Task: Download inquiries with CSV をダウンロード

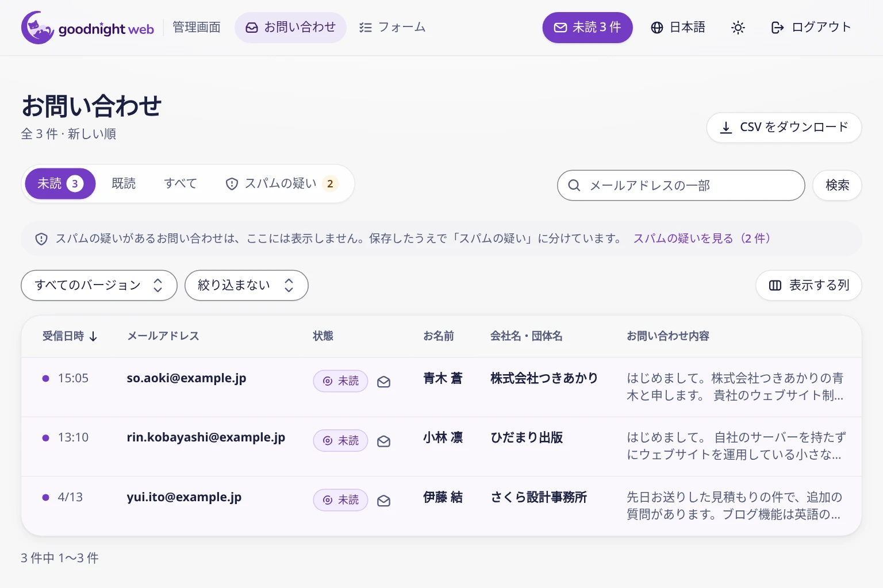Action: (784, 127)
